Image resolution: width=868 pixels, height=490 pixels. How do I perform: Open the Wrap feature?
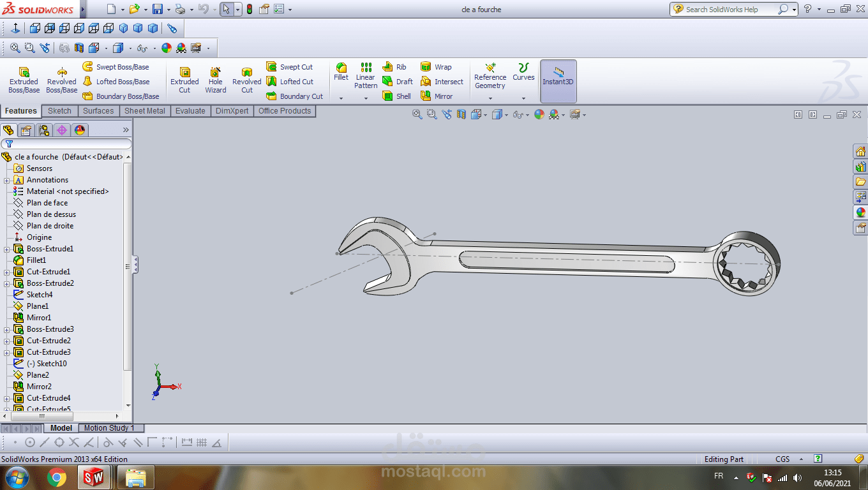440,66
